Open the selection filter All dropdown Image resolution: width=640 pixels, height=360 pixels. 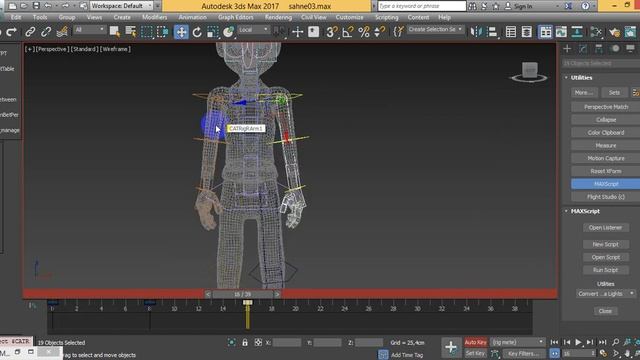click(x=90, y=30)
